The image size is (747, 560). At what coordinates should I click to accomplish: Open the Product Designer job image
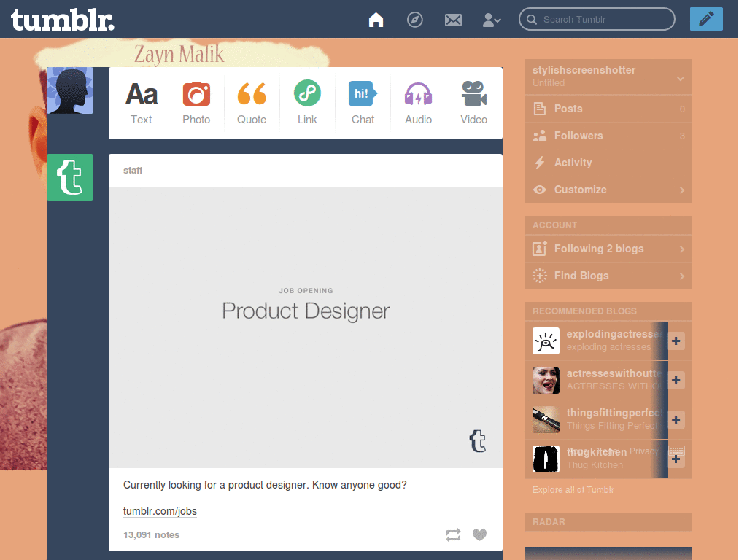[306, 327]
